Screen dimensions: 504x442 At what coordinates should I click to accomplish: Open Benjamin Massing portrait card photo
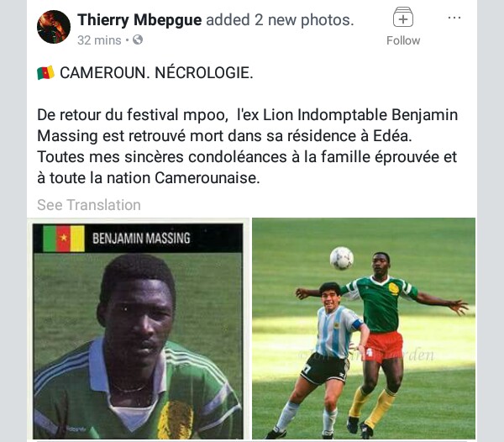(x=138, y=329)
